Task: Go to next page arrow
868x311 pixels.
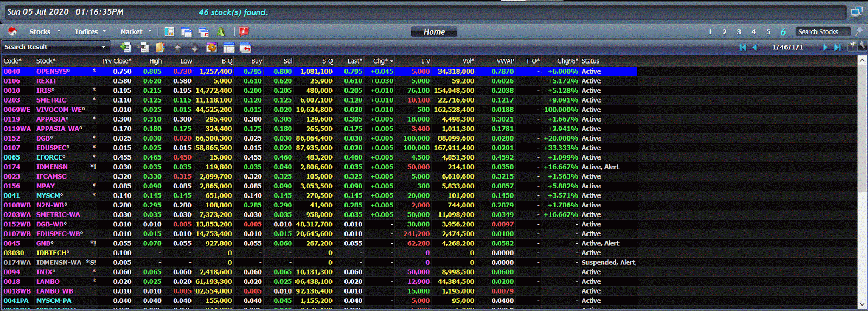Action: pos(825,47)
